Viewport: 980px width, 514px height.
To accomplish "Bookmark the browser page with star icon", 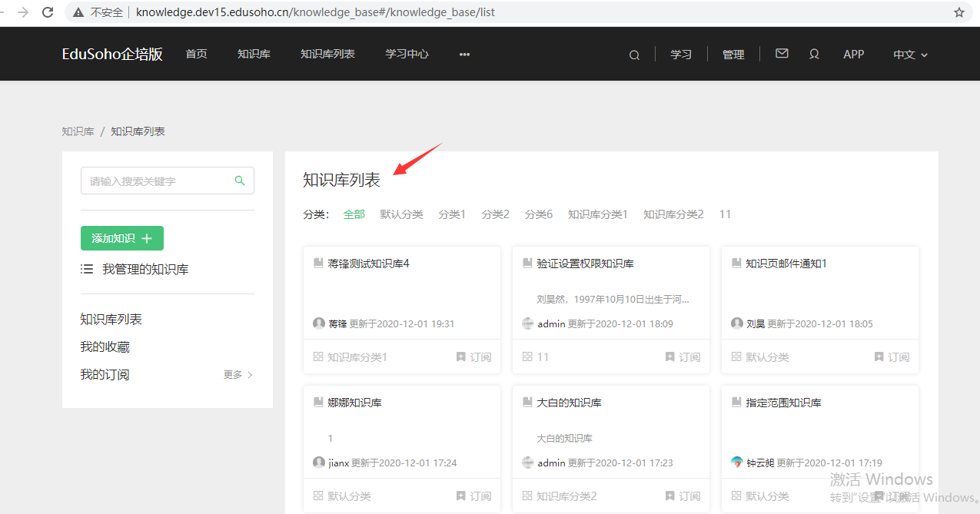I will 958,12.
